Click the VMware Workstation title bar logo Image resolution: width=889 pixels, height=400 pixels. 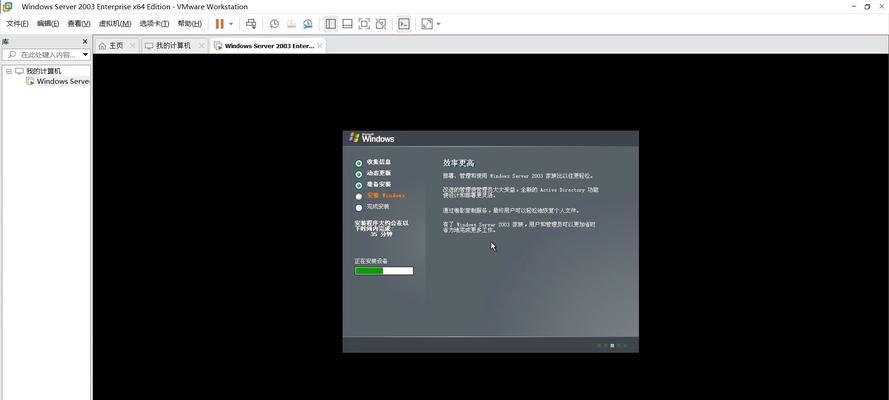tap(7, 6)
